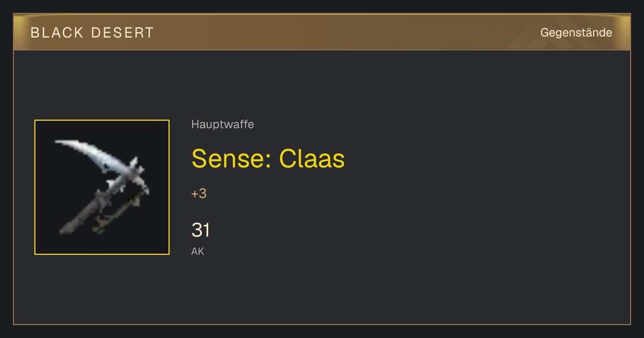Click the green cord on the scythe icon
644x338 pixels.
pos(119,215)
